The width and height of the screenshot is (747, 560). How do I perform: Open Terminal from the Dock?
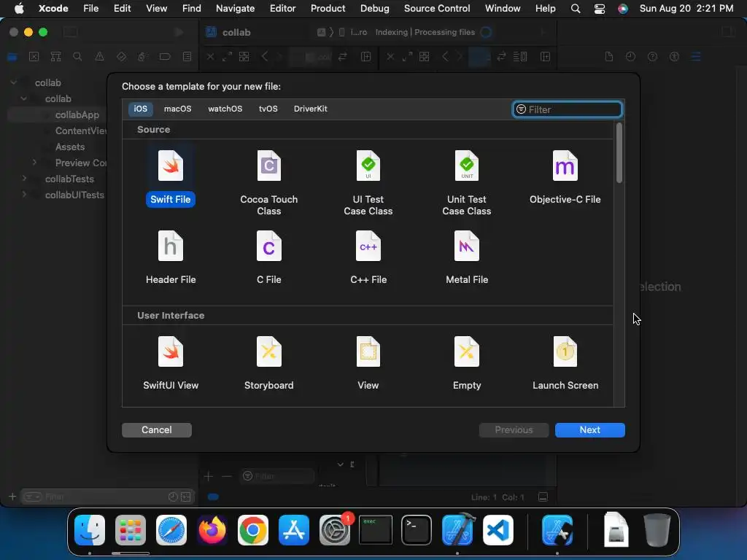417,529
